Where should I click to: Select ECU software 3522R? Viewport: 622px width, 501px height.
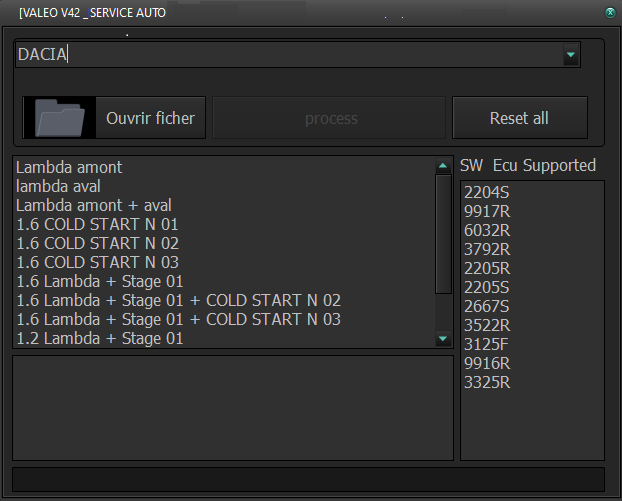(x=487, y=326)
